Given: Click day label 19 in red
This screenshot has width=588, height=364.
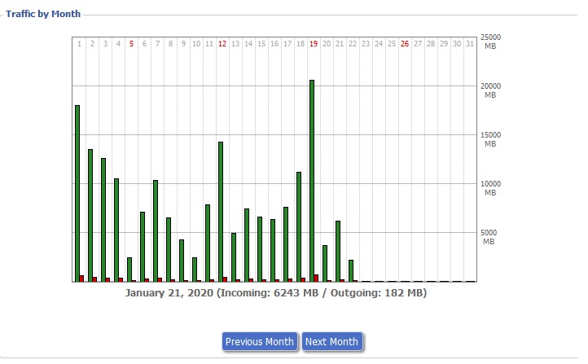Looking at the screenshot, I should pyautogui.click(x=314, y=44).
